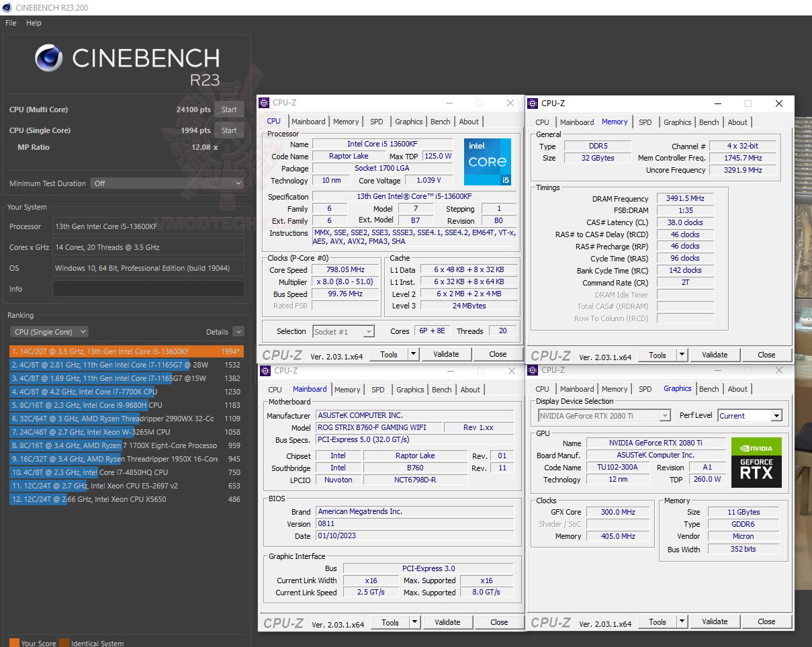Click the Processor field in Your System

[148, 226]
